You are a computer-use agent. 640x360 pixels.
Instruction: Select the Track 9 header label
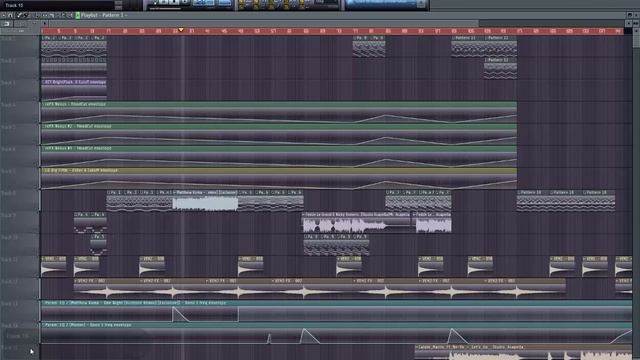point(8,215)
